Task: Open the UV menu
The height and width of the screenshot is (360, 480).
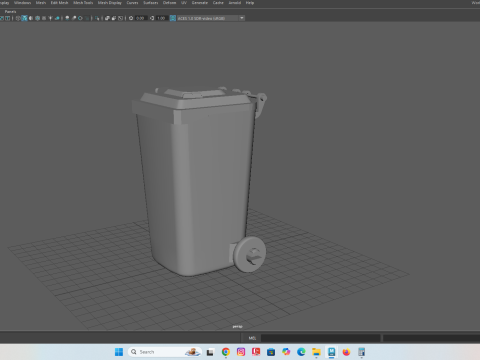Action: point(184,3)
